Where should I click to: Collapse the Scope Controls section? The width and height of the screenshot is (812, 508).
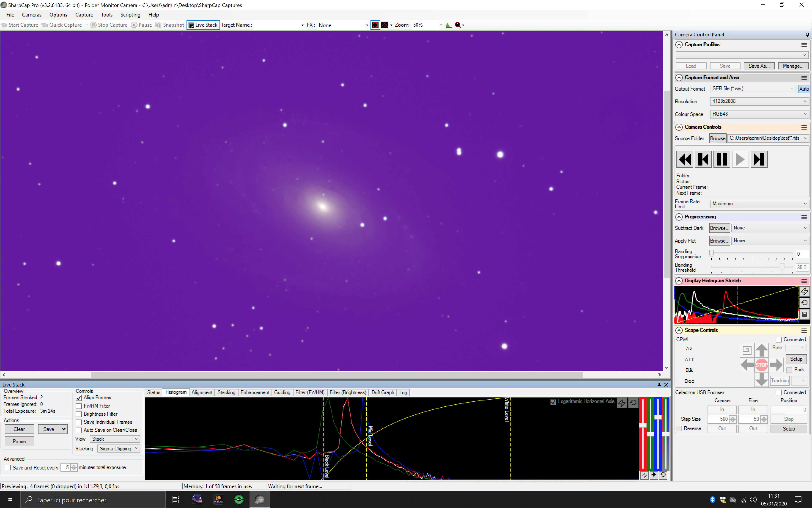point(679,331)
